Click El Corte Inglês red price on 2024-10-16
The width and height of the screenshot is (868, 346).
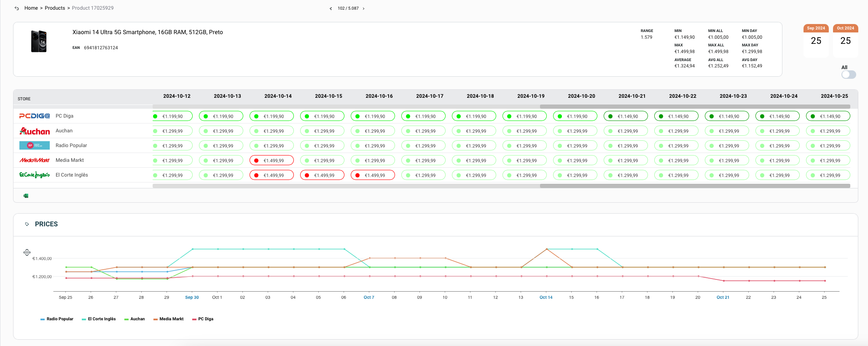coord(373,175)
